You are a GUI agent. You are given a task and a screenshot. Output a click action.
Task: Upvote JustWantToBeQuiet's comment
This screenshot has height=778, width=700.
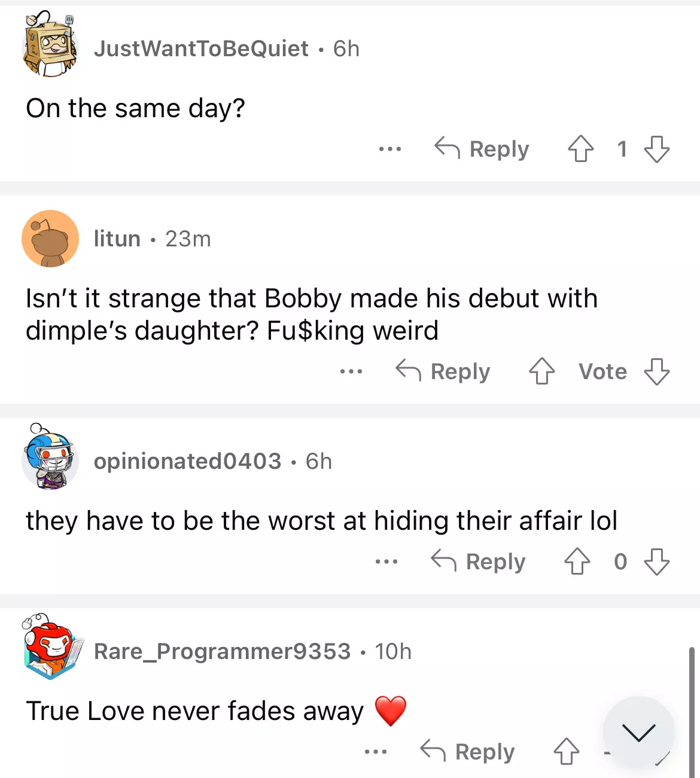tap(580, 149)
